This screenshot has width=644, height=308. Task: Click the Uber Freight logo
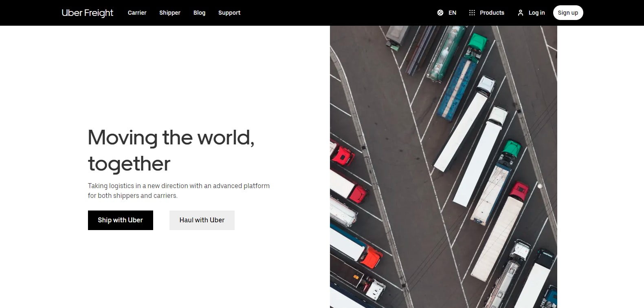(88, 13)
